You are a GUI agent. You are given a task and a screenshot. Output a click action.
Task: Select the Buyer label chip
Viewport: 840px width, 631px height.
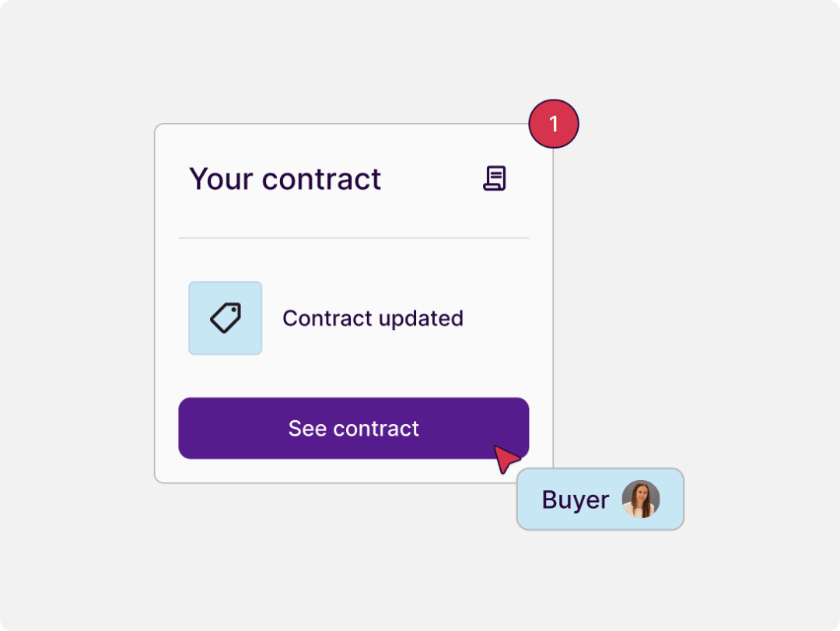pos(600,499)
